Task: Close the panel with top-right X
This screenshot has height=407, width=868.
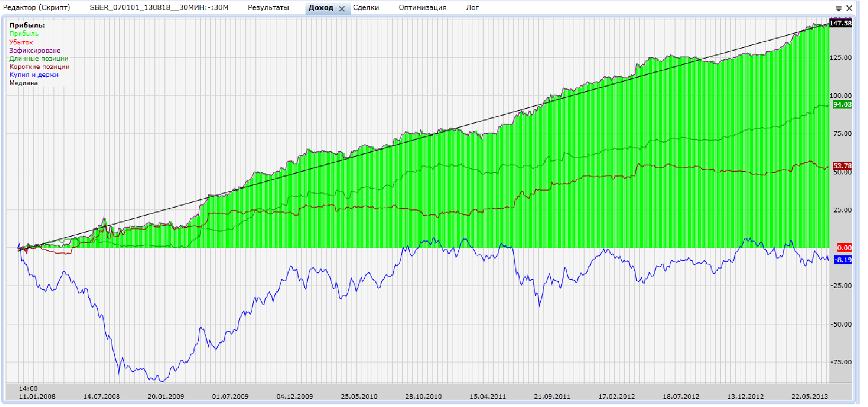Action: coord(849,8)
